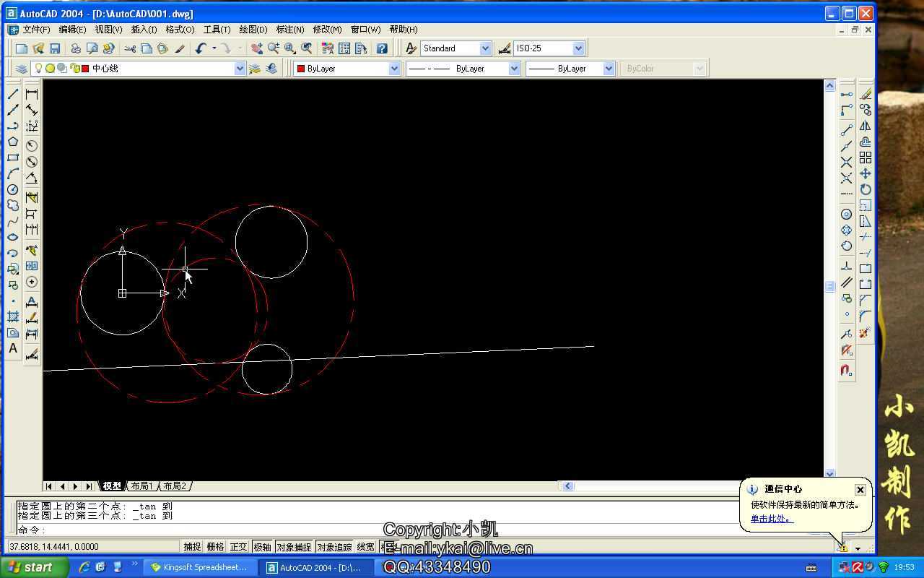The width and height of the screenshot is (924, 578).
Task: Click the red layer color swatch
Action: tap(85, 69)
